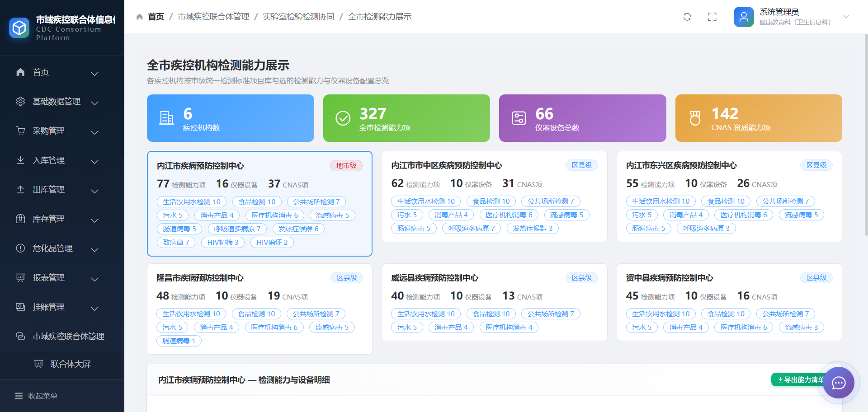The height and width of the screenshot is (412, 868).
Task: Click the system administrator avatar icon
Action: click(744, 17)
